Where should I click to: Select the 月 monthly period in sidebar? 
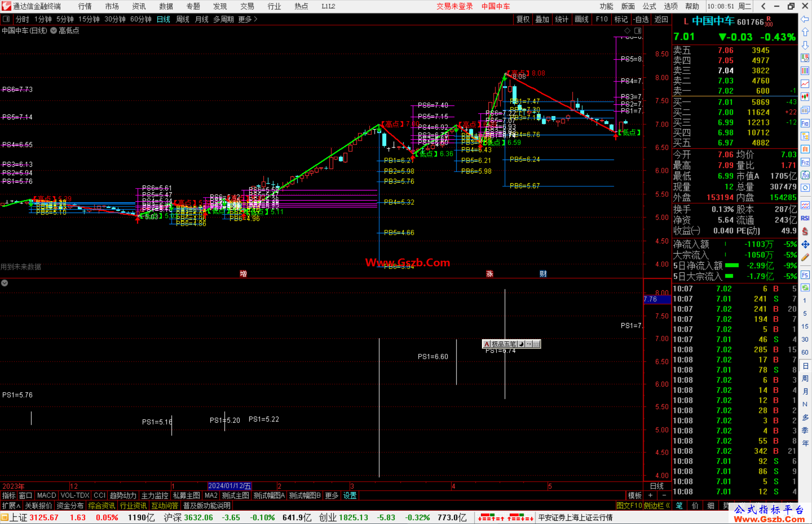click(805, 391)
